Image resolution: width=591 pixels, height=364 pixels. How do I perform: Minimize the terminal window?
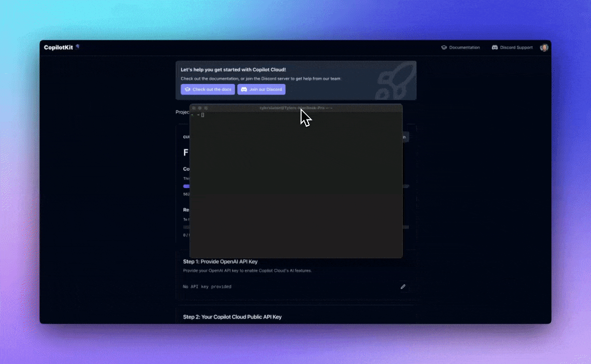coord(200,108)
